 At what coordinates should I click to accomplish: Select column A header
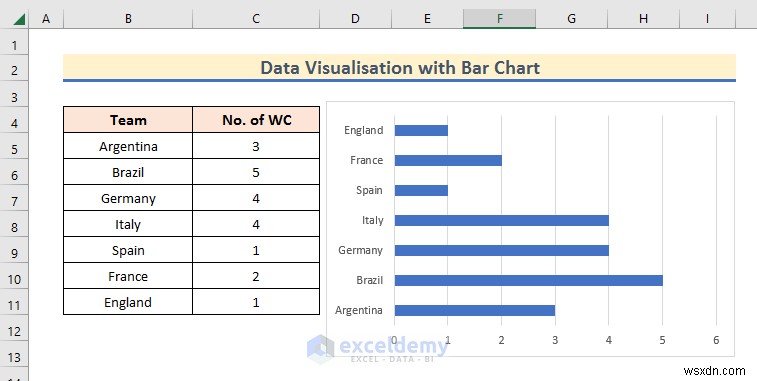click(x=46, y=19)
